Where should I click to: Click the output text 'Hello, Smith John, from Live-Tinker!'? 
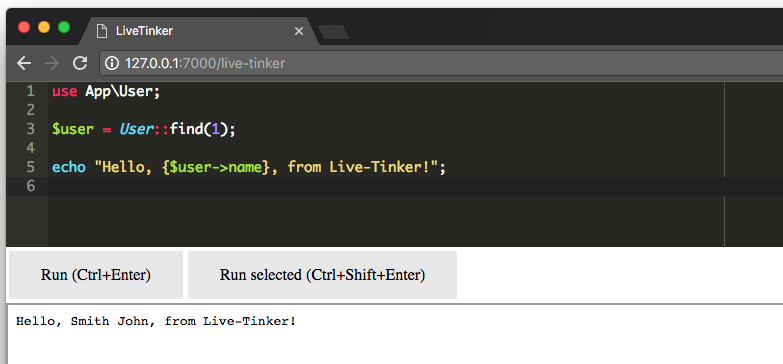pos(156,322)
